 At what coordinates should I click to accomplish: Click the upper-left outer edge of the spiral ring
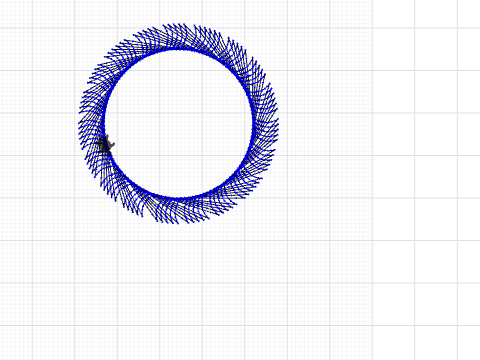point(108,53)
